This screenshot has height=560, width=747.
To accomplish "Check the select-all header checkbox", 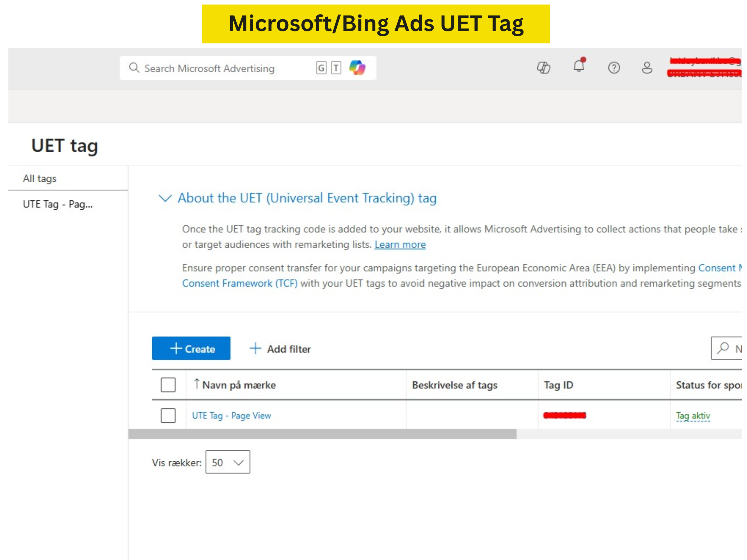I will click(168, 385).
